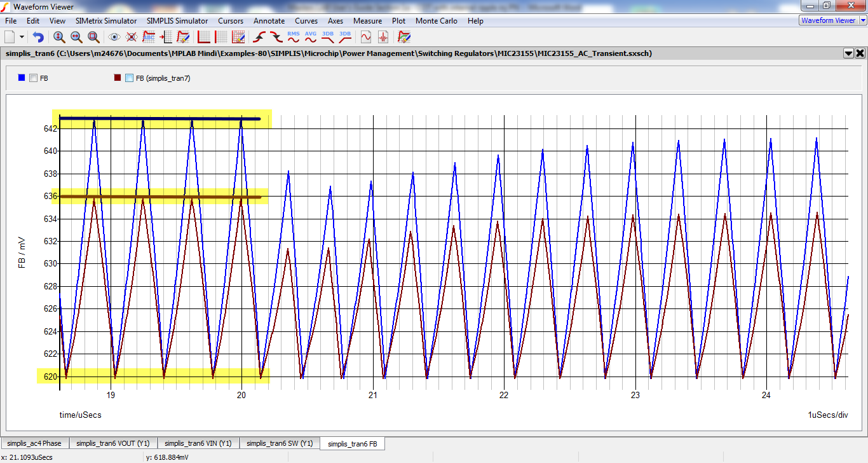Open the File menu
The width and height of the screenshot is (868, 463).
(11, 20)
